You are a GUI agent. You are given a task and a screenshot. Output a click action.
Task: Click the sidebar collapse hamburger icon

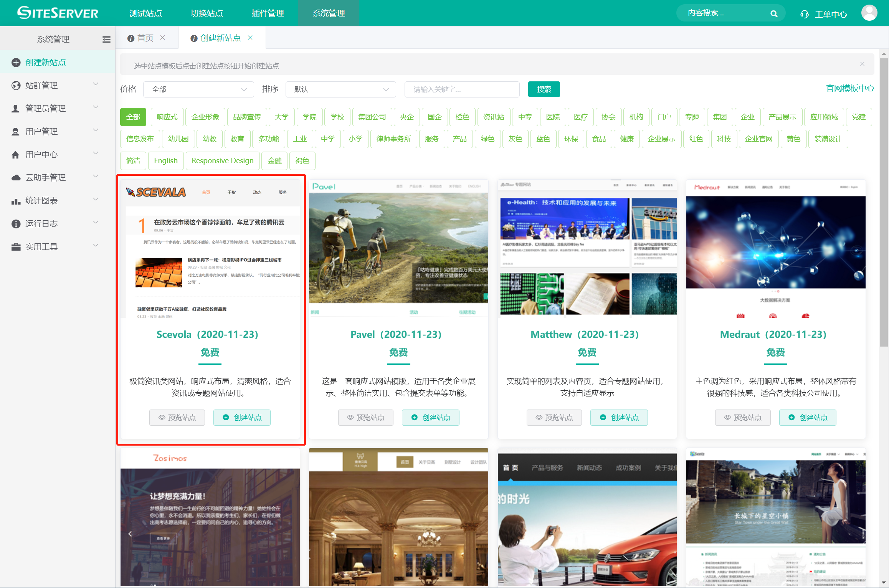point(106,39)
